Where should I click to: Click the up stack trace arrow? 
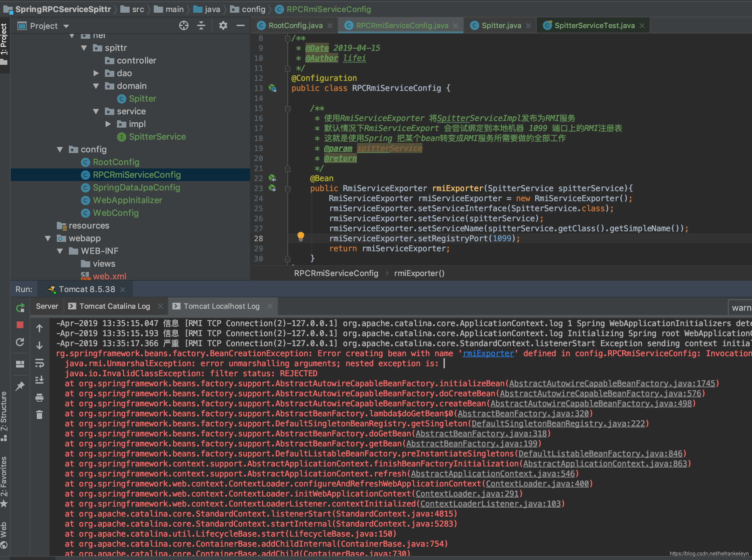(39, 328)
